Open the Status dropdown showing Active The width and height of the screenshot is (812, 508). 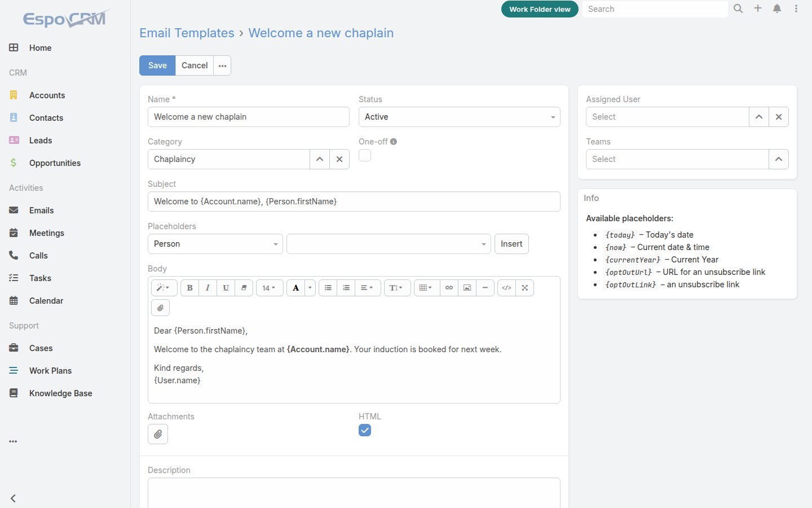(x=460, y=117)
